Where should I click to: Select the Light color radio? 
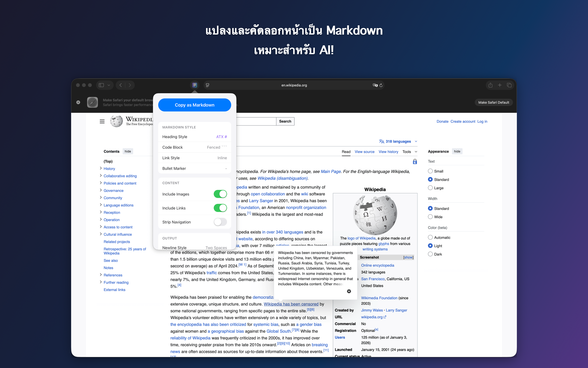tap(430, 246)
